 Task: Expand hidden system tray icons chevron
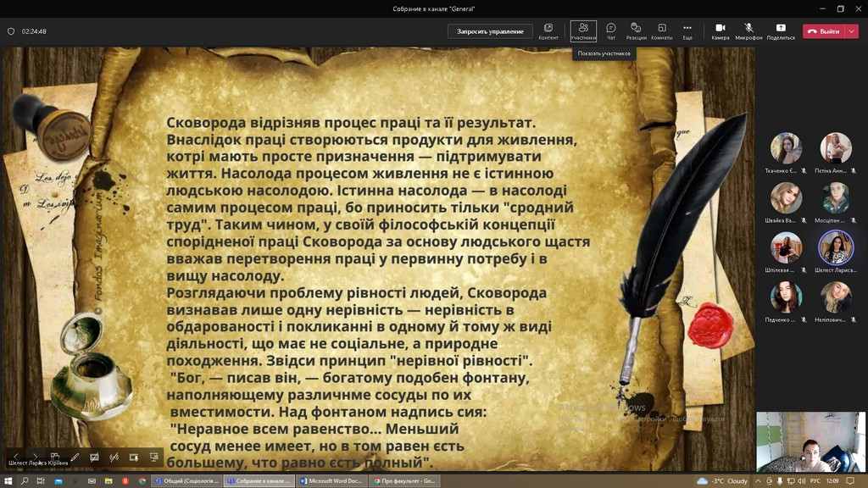758,481
